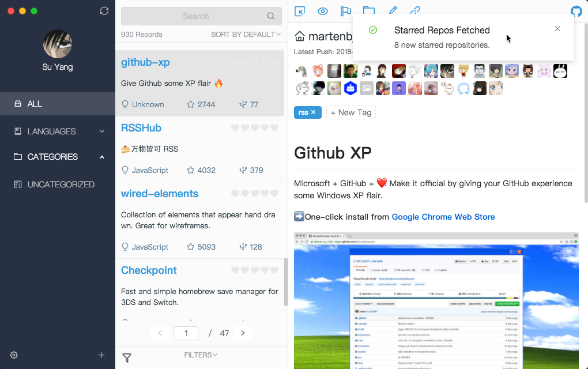Click the home icon beside the repo name

pos(300,36)
